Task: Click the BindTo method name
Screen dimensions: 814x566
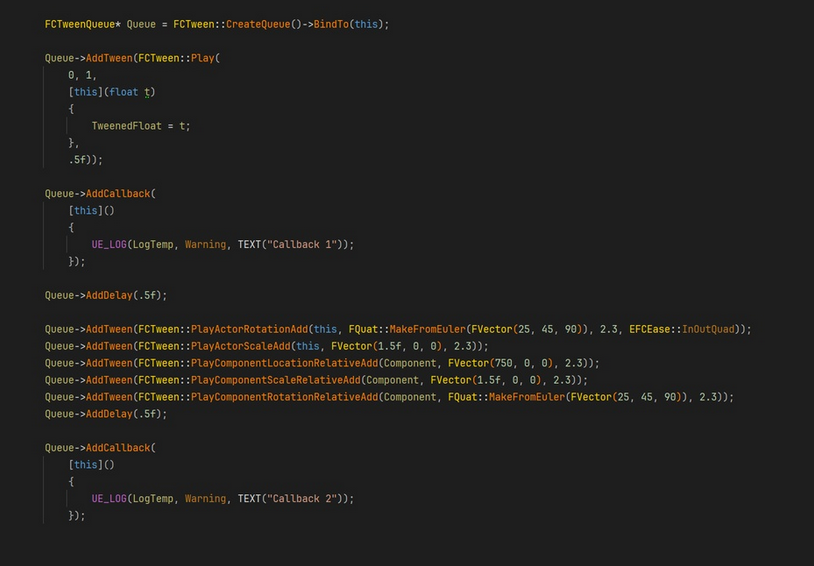Action: (331, 24)
